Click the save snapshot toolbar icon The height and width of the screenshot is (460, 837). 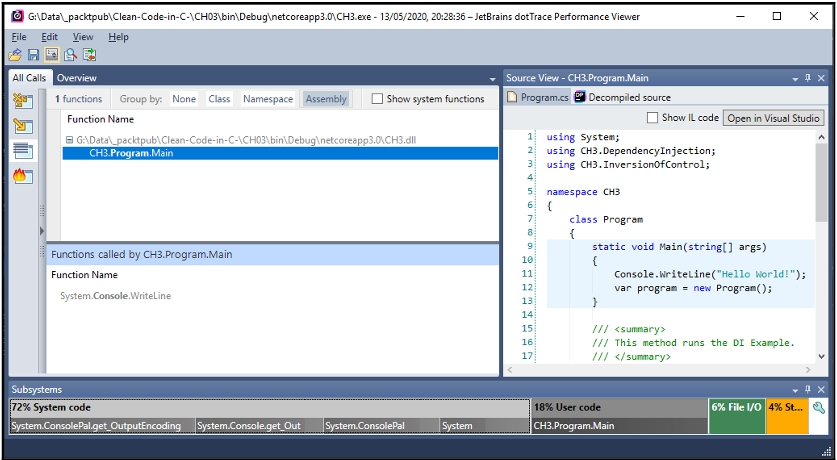34,54
